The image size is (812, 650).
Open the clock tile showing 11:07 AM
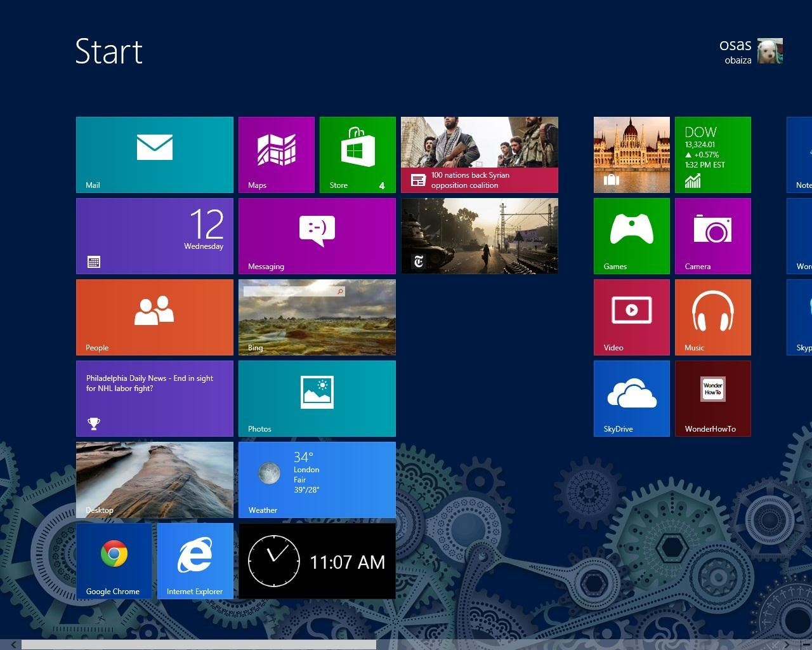click(x=317, y=561)
